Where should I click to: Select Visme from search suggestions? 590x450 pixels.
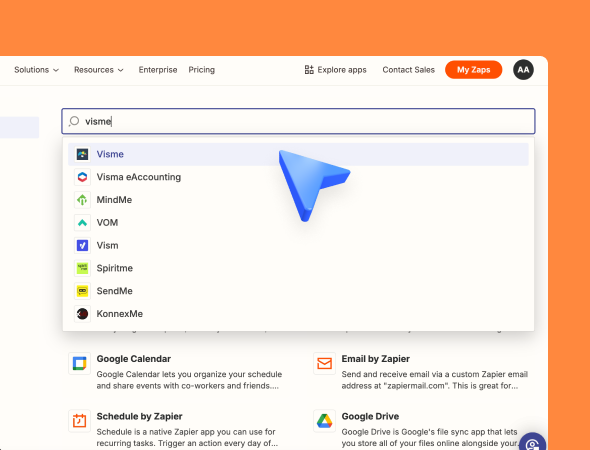pyautogui.click(x=298, y=154)
